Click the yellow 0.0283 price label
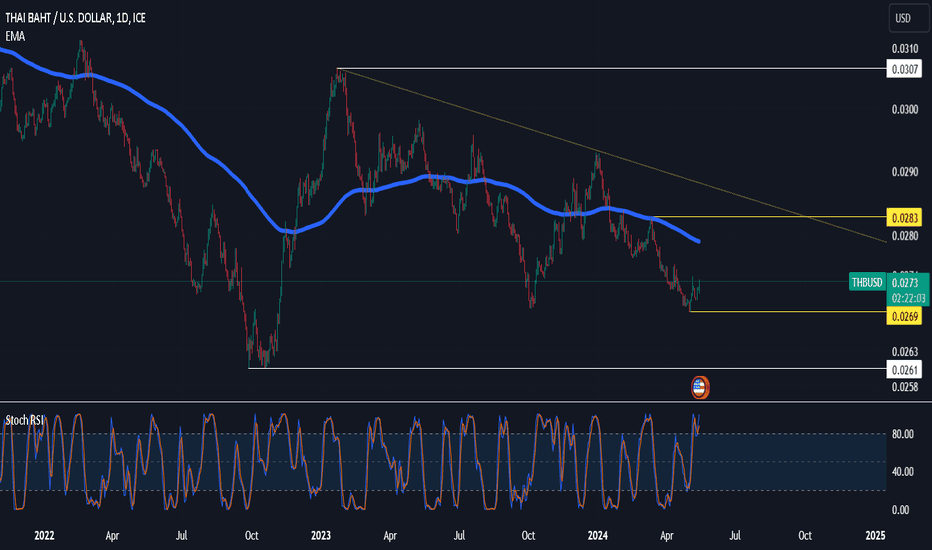 pos(904,218)
